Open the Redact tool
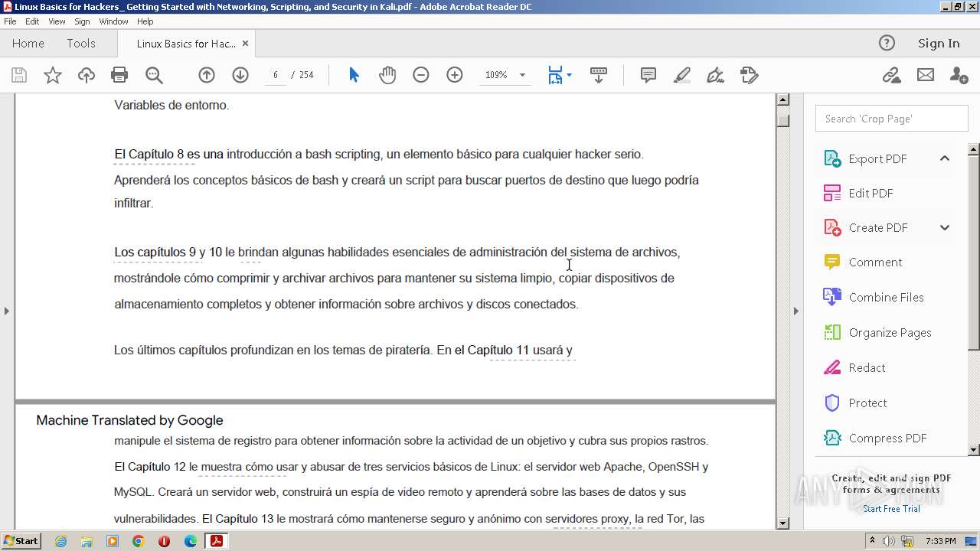The width and height of the screenshot is (980, 551). [x=867, y=367]
